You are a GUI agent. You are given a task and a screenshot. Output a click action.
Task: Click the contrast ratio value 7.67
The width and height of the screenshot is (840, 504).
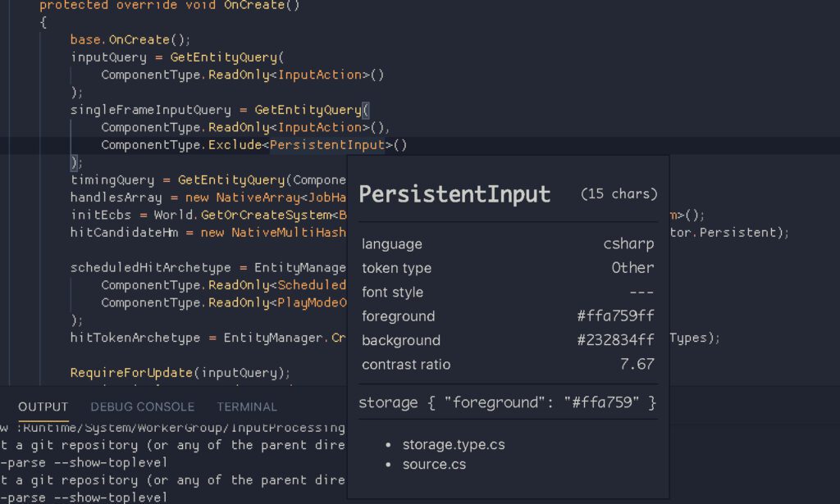pos(637,365)
